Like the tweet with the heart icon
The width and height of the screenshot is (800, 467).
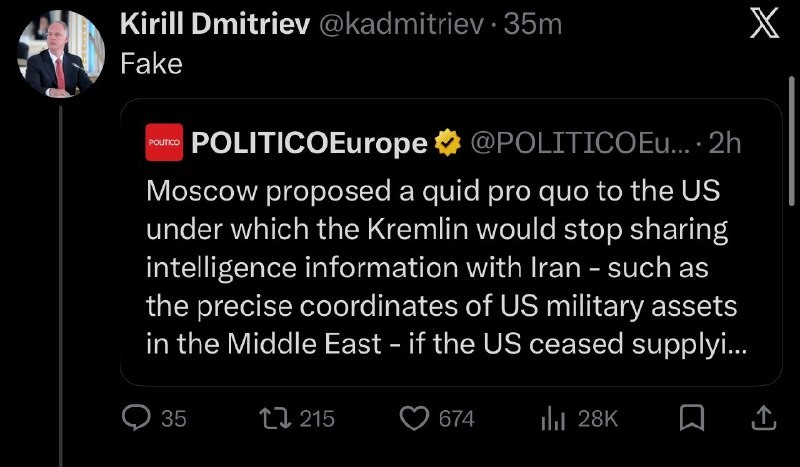(414, 418)
